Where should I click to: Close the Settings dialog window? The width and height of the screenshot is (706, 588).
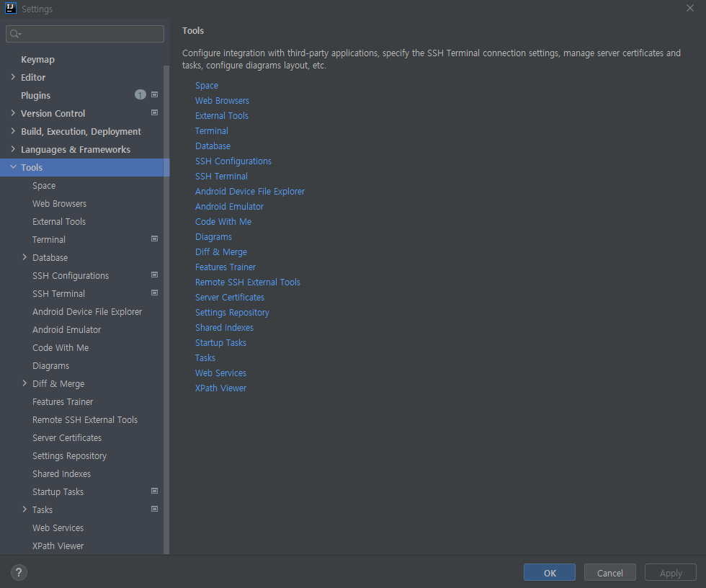(690, 8)
